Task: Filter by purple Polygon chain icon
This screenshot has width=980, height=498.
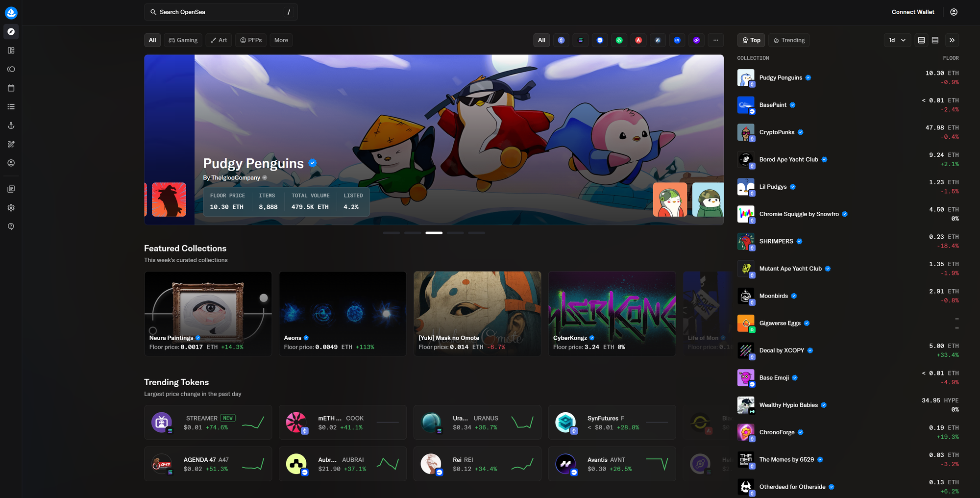Action: pos(696,40)
